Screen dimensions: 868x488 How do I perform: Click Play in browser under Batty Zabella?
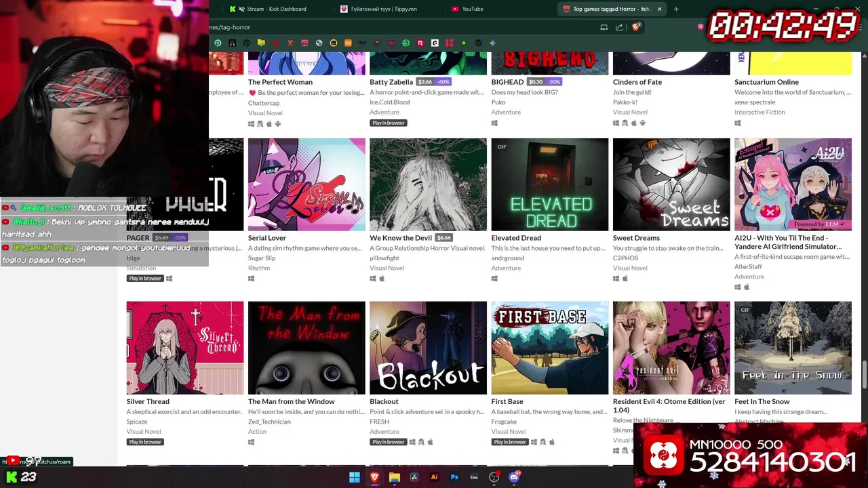click(x=389, y=123)
